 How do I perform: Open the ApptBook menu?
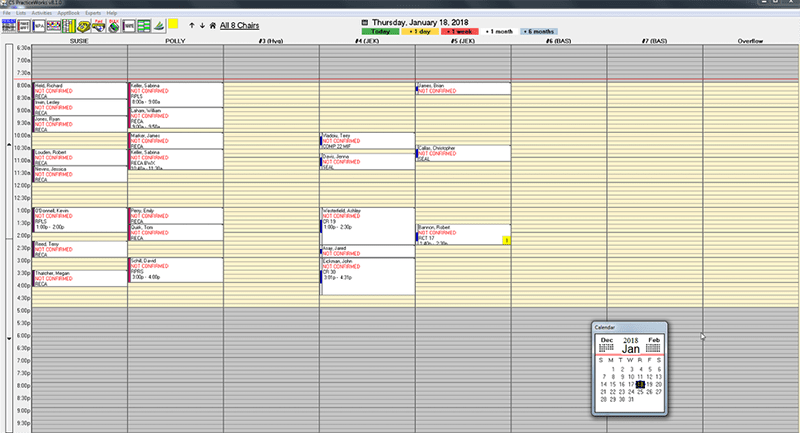coord(68,13)
